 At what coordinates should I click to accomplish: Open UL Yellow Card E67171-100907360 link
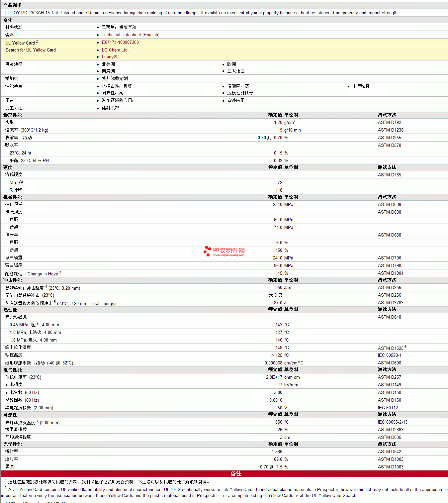[x=120, y=42]
